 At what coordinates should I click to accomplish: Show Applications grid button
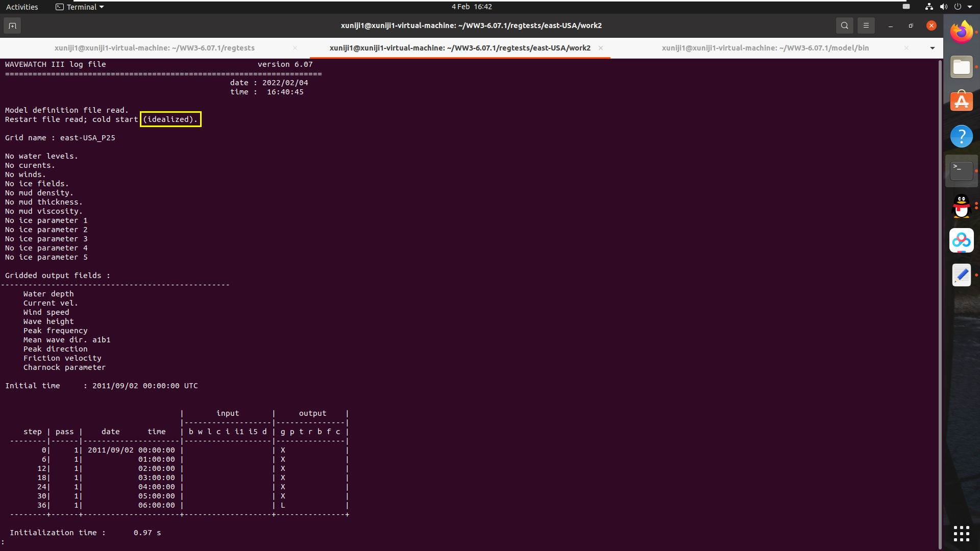962,534
